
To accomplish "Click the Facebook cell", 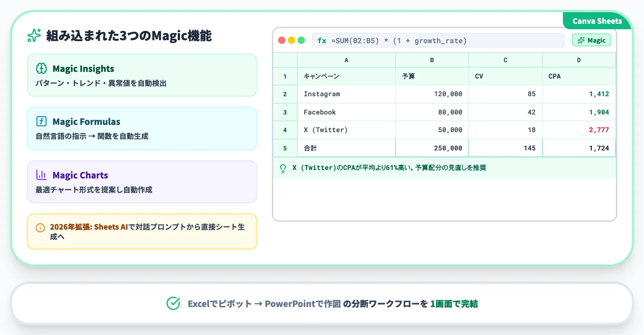I will (x=346, y=112).
